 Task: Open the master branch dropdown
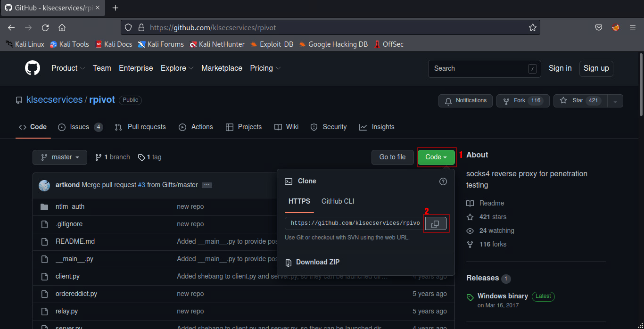[x=60, y=157]
